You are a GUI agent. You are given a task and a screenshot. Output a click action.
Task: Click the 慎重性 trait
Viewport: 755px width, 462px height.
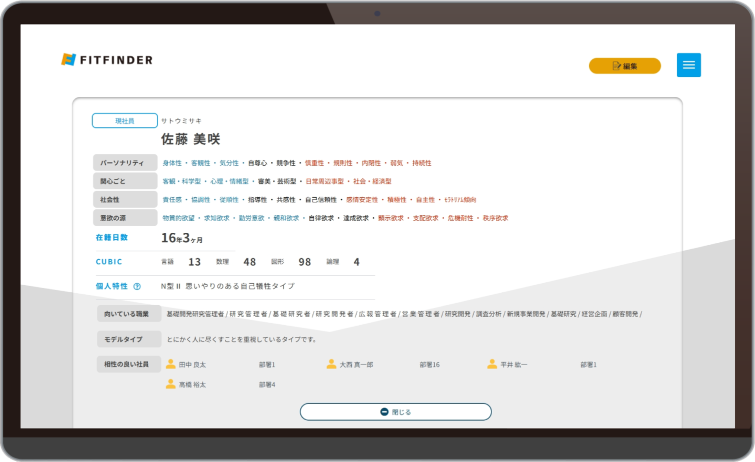coord(314,163)
